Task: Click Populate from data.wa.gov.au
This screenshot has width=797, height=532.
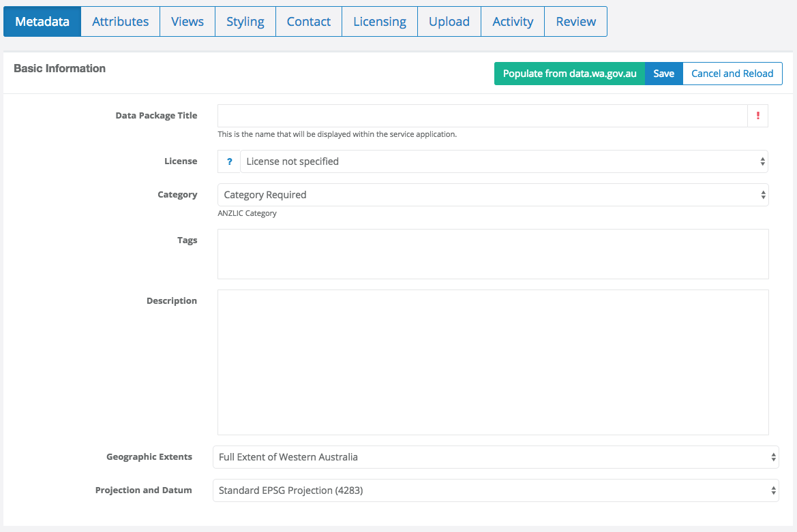Action: click(569, 73)
